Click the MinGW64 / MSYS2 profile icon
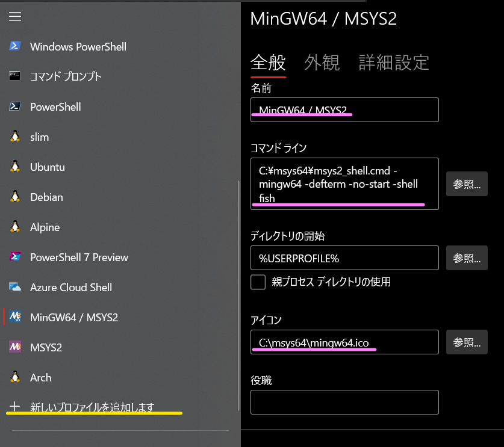The height and width of the screenshot is (447, 504). [15, 316]
